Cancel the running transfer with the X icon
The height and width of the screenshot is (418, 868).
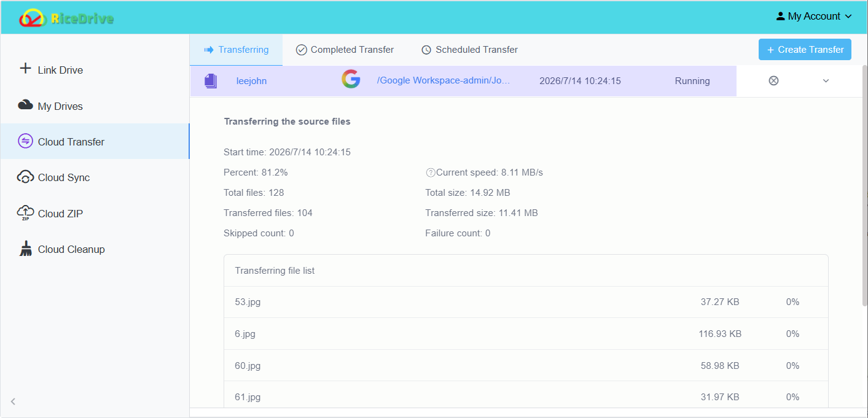[x=773, y=80]
